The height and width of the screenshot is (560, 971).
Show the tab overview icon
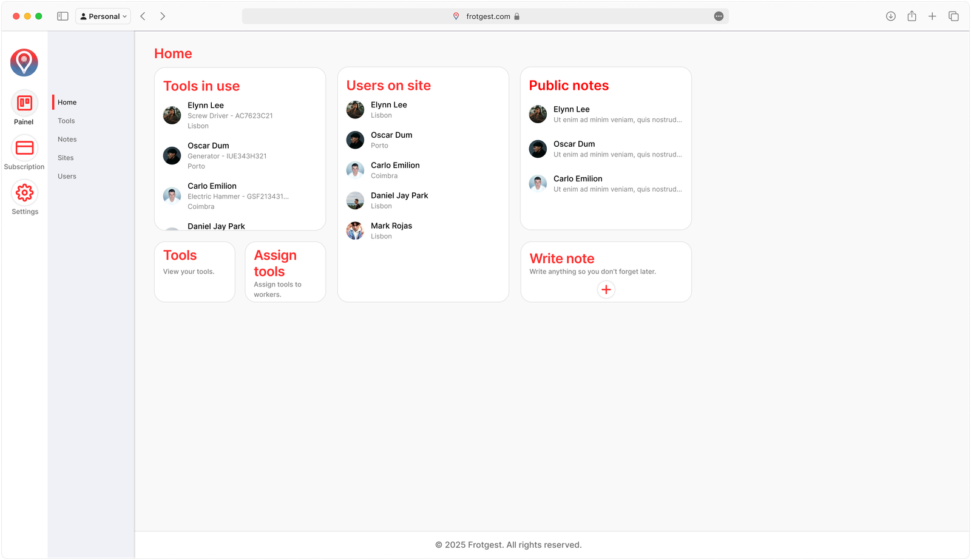(953, 16)
